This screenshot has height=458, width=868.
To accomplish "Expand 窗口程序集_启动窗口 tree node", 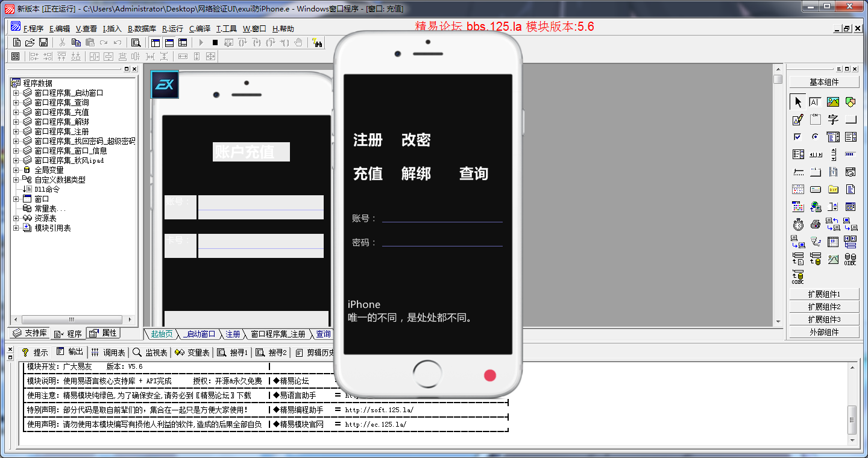I will 16,93.
